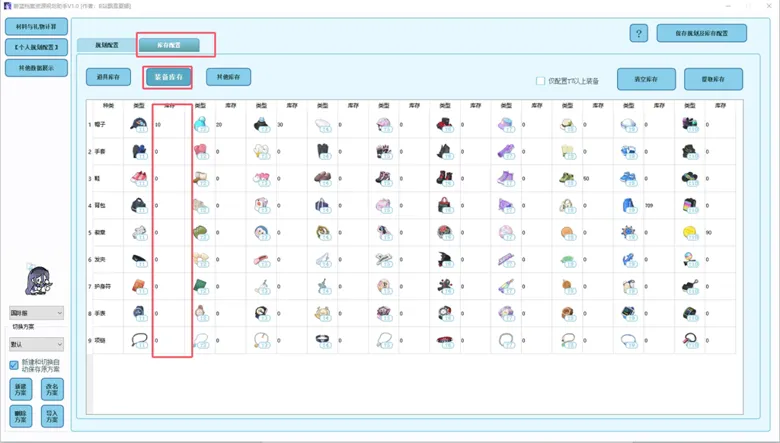
Task: Select the T8 orange badge icon in the badge row
Action: (x=567, y=232)
